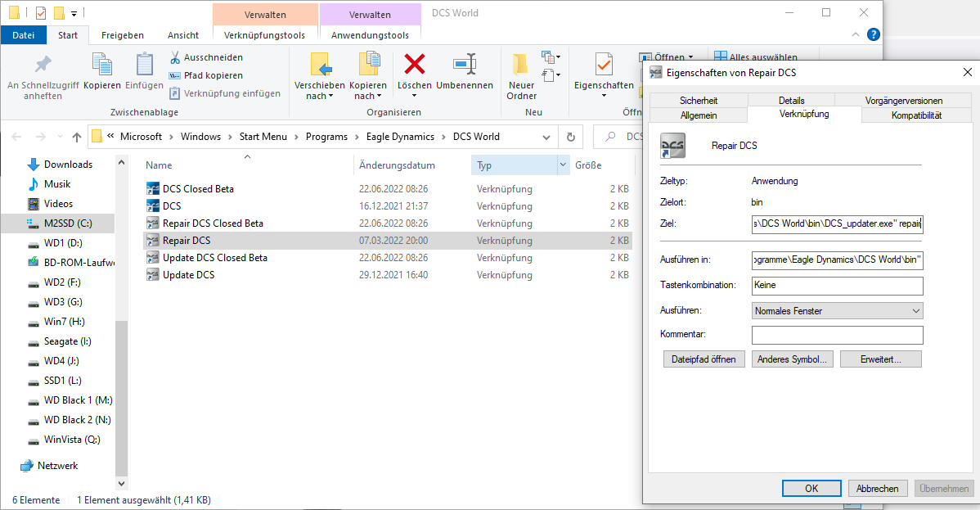Switch to the Ansicht ribbon tab
Viewport: 980px width, 510px height.
pyautogui.click(x=183, y=35)
